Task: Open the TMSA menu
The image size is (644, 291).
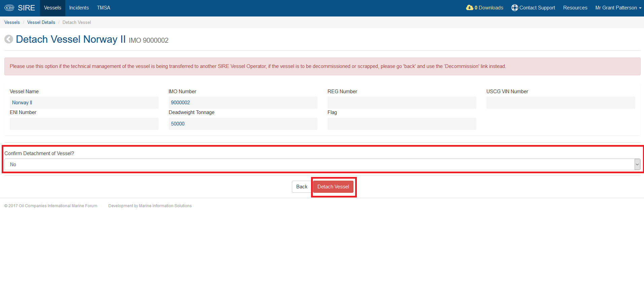Action: click(x=104, y=8)
